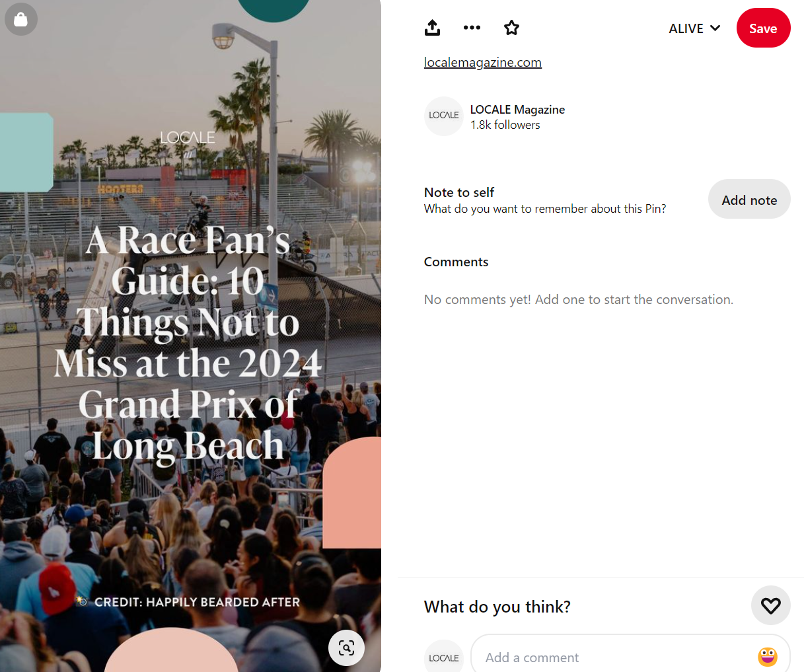Image resolution: width=804 pixels, height=672 pixels.
Task: Click the Comments section heading
Action: (456, 262)
